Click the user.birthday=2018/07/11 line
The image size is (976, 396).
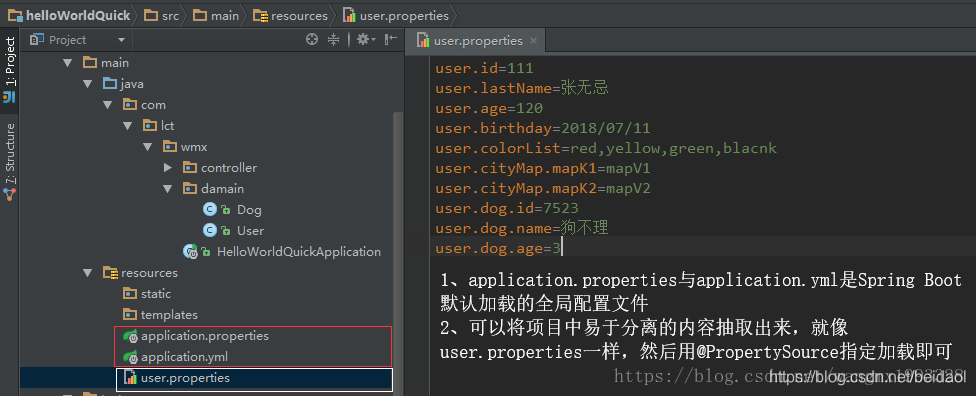tap(543, 129)
